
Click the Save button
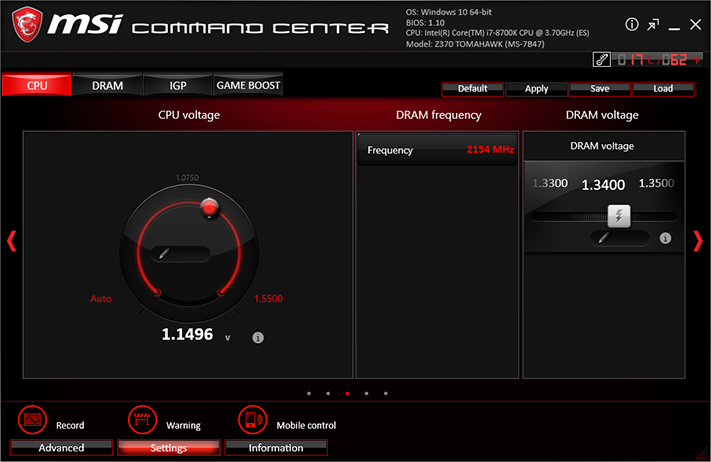599,89
